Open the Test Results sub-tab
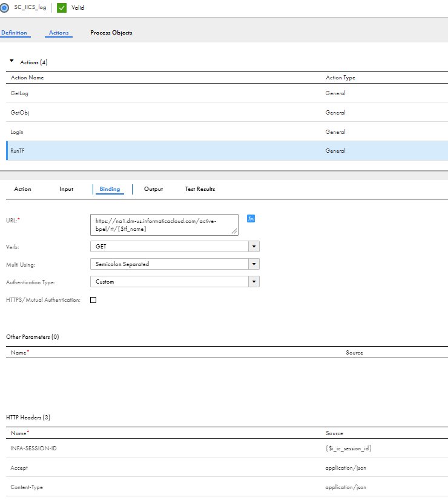This screenshot has height=500, width=448. click(x=200, y=188)
